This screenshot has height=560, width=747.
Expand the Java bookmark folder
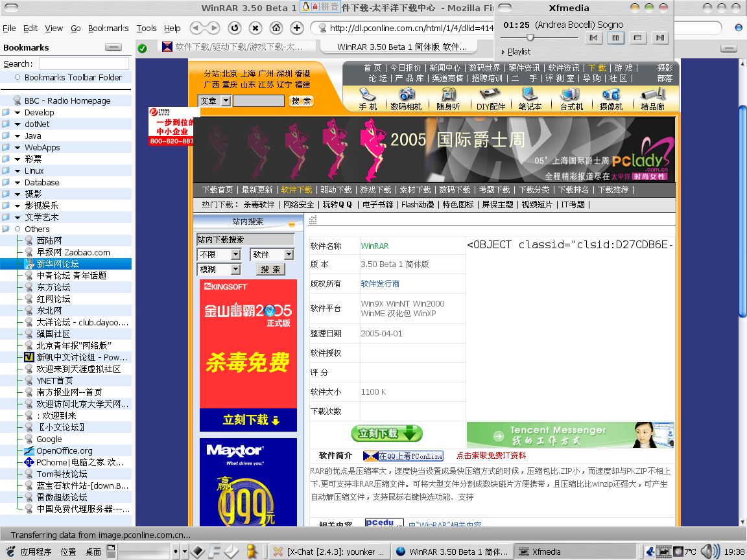pos(18,135)
